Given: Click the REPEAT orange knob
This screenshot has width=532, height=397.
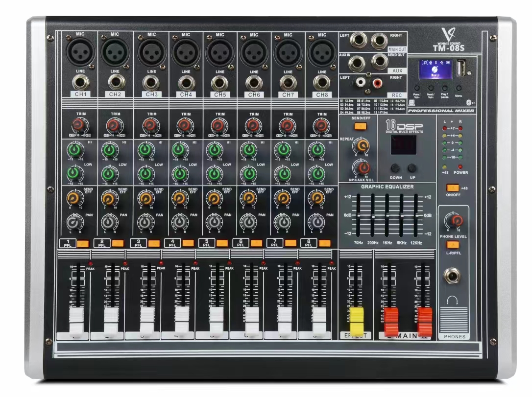Looking at the screenshot, I should [362, 144].
